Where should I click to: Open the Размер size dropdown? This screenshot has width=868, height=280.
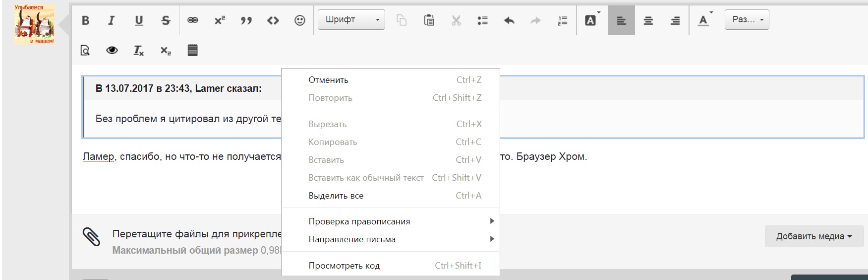click(747, 20)
